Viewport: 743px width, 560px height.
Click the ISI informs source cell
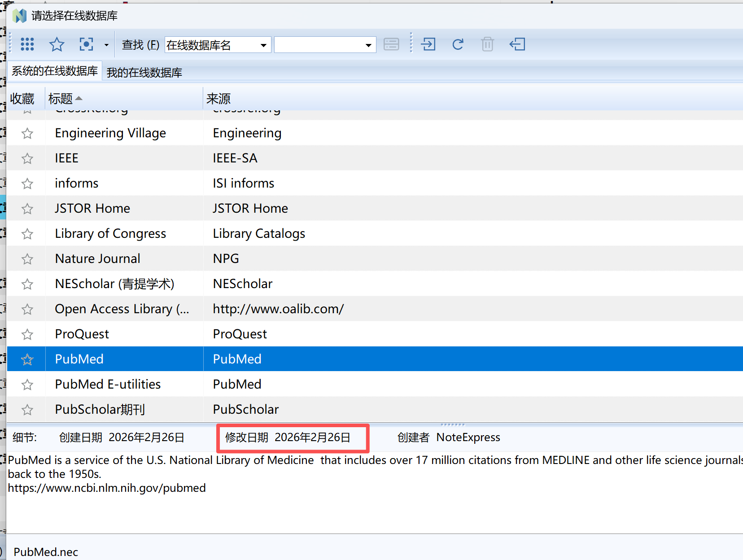243,183
